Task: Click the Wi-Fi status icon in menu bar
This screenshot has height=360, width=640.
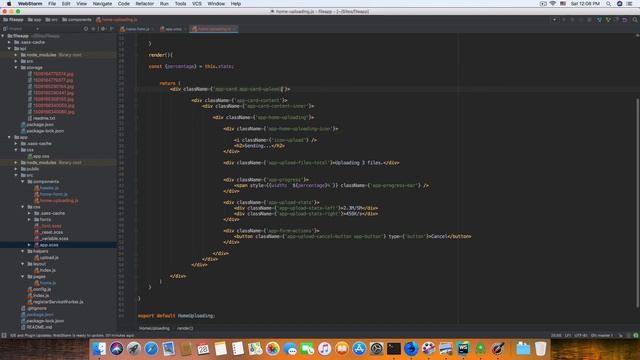Action: [553, 4]
